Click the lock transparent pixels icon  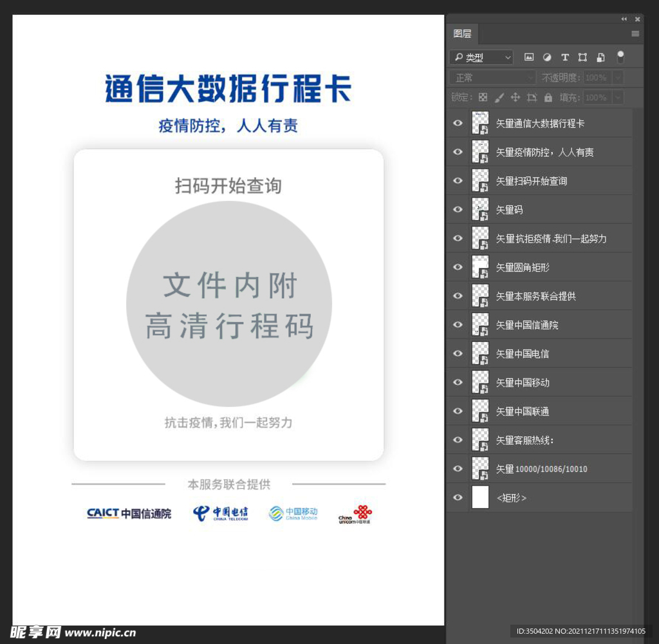481,97
